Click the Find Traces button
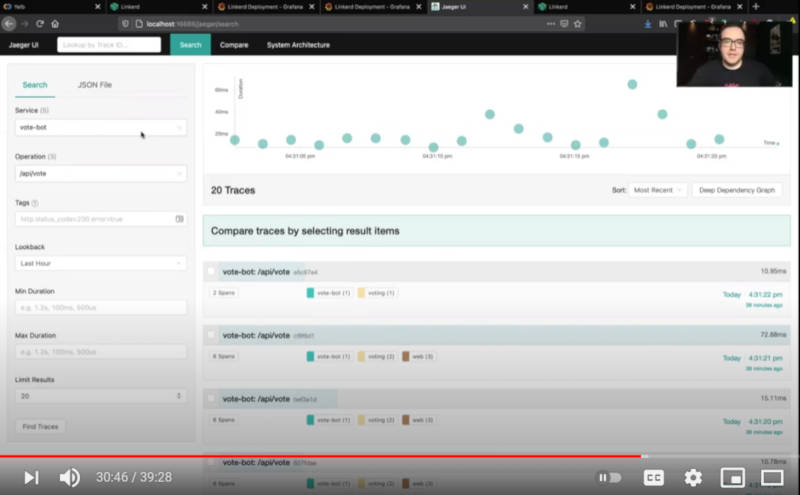800x495 pixels. [x=40, y=427]
